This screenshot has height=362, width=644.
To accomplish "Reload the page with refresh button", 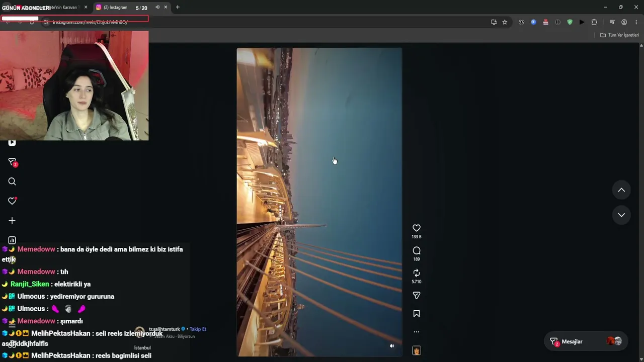I will [32, 22].
